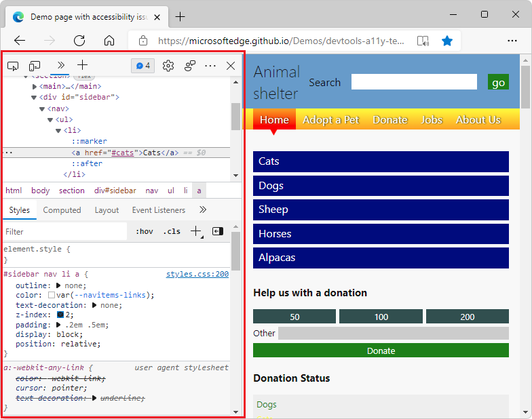Select body in the breadcrumb trail
This screenshot has height=419, width=532.
click(41, 191)
